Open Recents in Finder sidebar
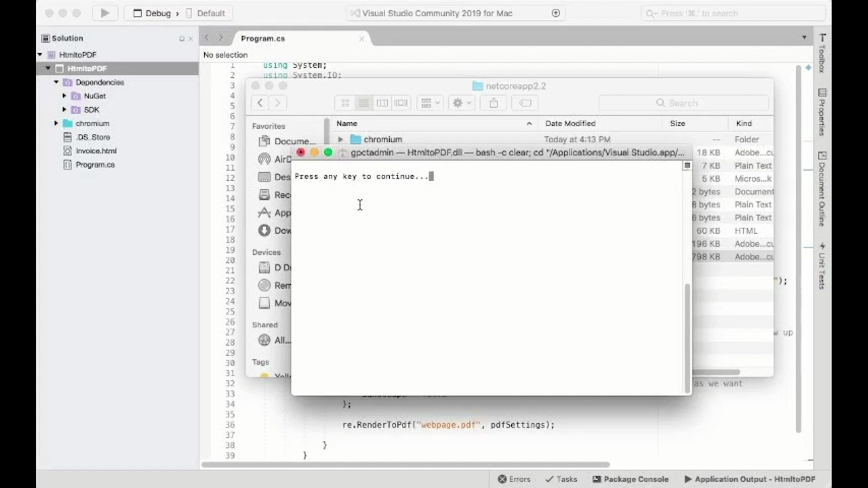This screenshot has height=488, width=868. 274,195
